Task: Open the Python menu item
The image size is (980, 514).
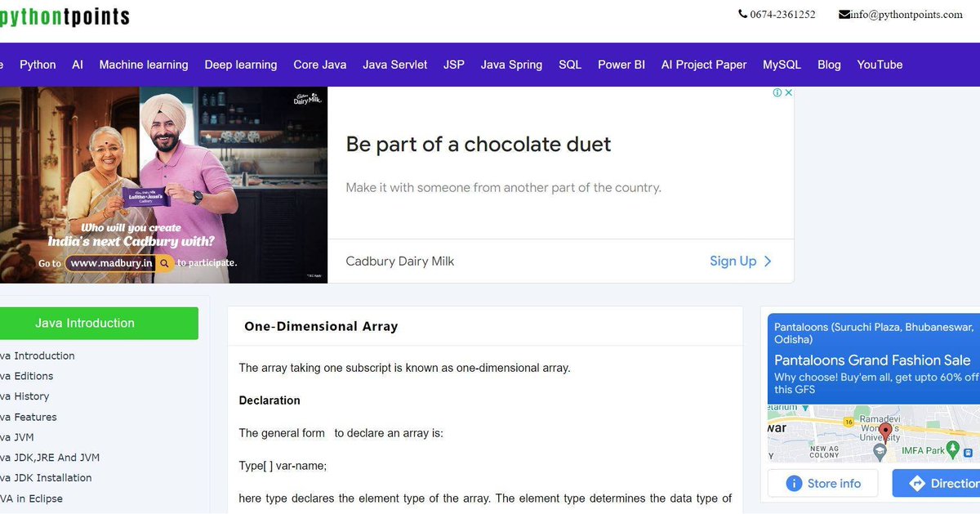Action: tap(38, 65)
